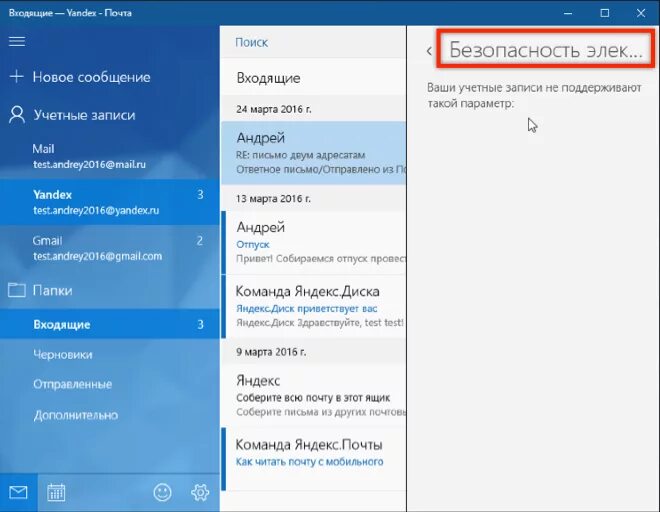Go back using arrow beside Безопасность

[429, 51]
